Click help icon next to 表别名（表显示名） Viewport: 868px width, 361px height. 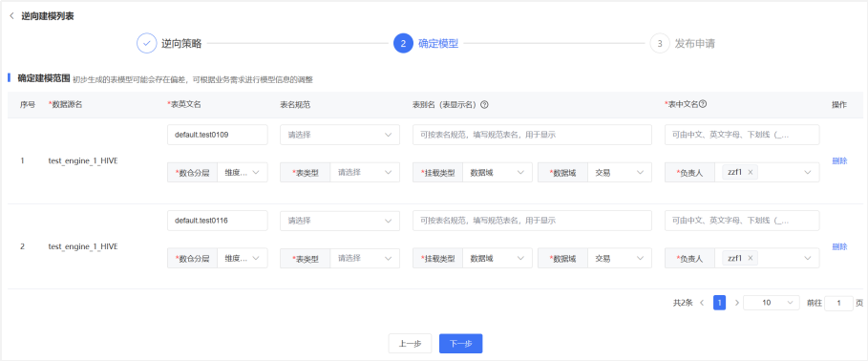click(484, 105)
